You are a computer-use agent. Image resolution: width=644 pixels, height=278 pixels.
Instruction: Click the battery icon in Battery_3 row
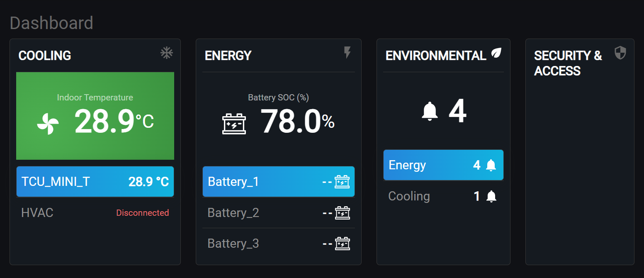(x=342, y=244)
